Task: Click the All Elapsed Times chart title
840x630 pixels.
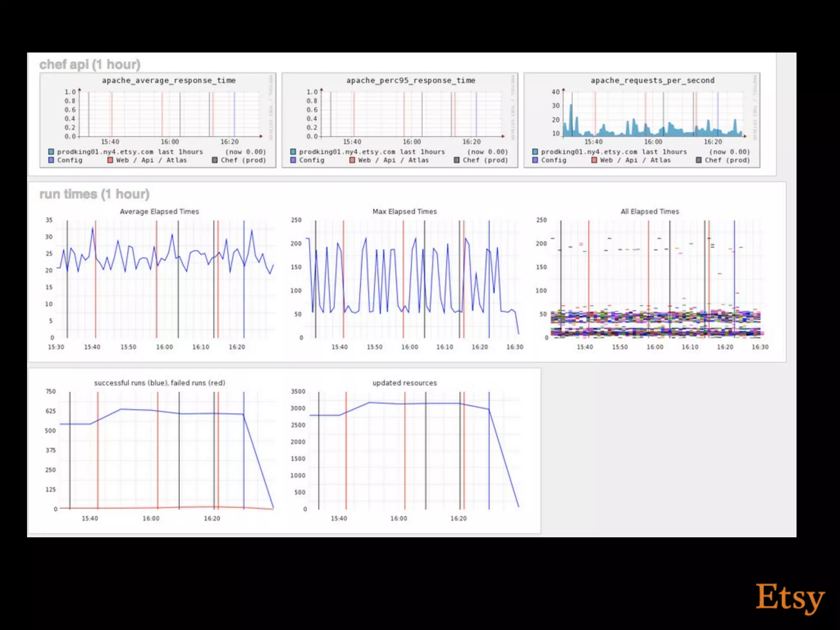Action: click(x=650, y=212)
